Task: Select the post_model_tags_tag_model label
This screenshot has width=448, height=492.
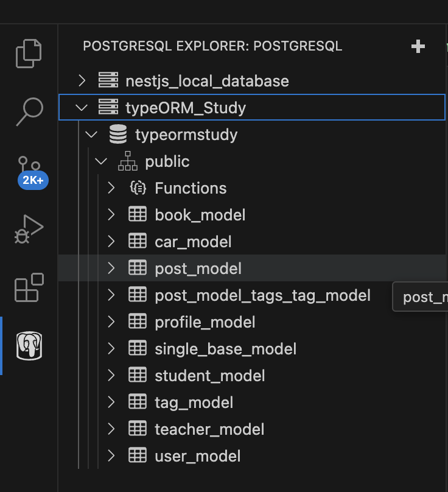Action: click(262, 296)
